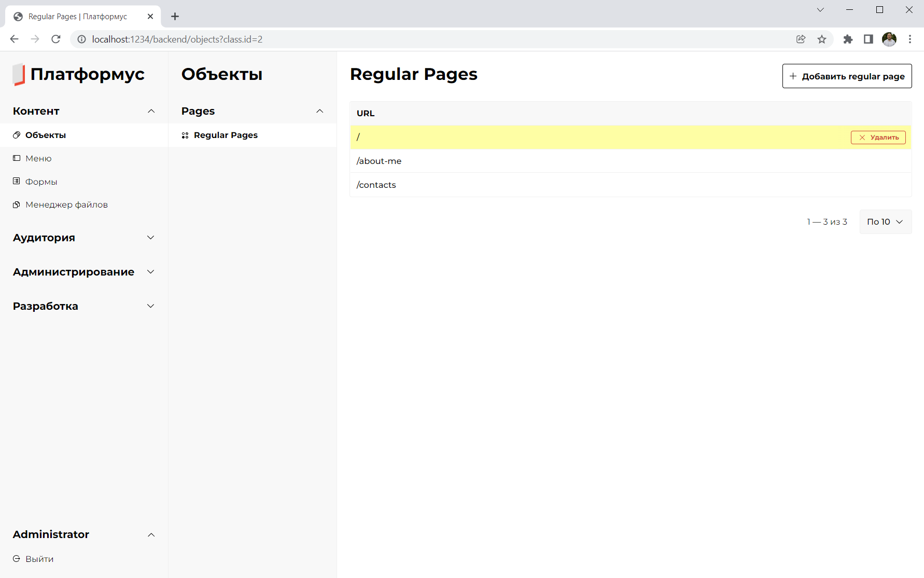Open Объекты in the Контент sidebar
Image resolution: width=924 pixels, height=578 pixels.
click(45, 135)
